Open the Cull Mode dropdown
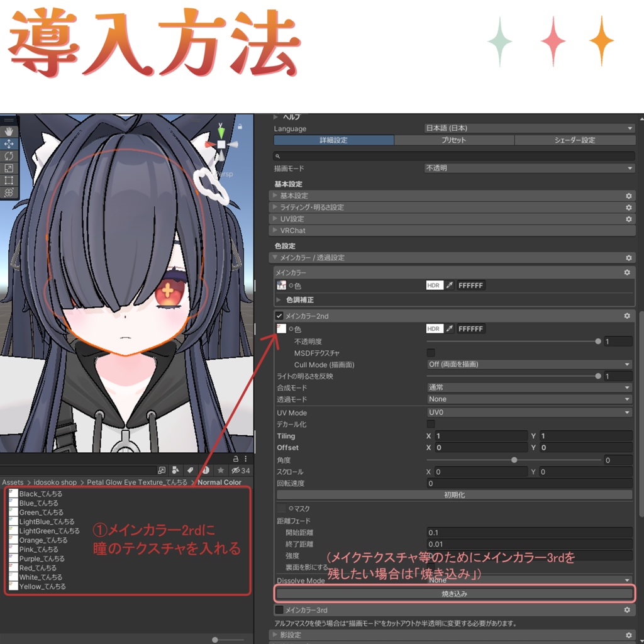The height and width of the screenshot is (644, 644). tap(530, 364)
